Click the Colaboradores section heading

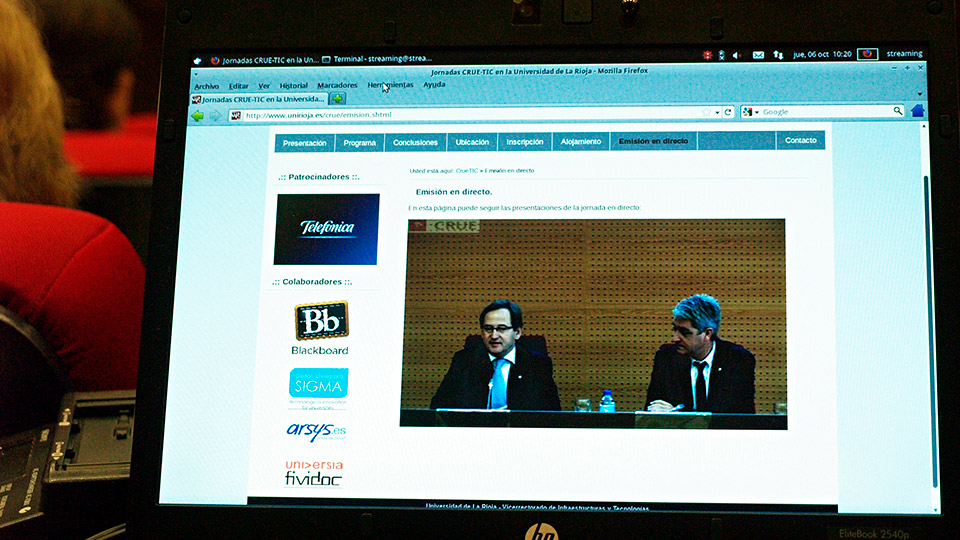tap(312, 282)
